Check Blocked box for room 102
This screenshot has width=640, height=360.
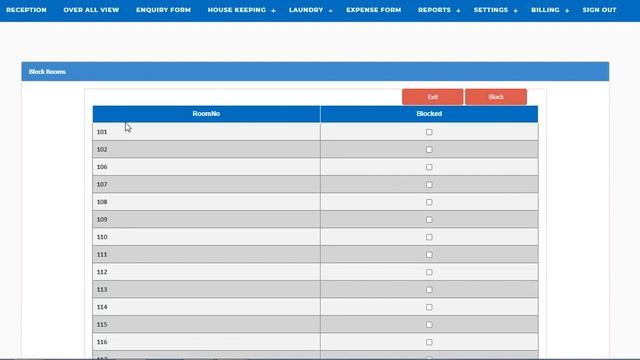[x=429, y=149]
